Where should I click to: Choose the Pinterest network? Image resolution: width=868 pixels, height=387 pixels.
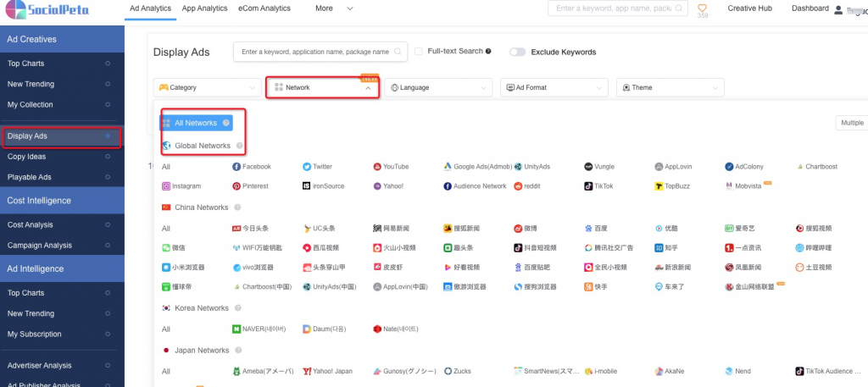click(250, 186)
